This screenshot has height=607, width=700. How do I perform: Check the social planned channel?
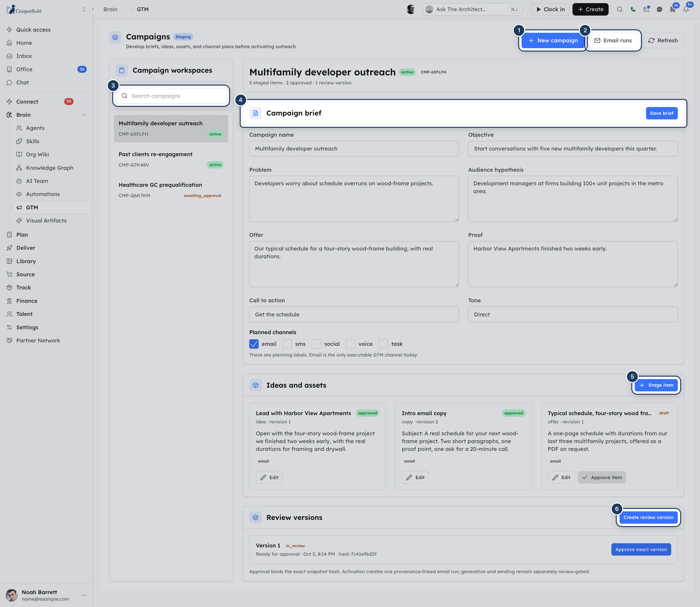point(316,344)
